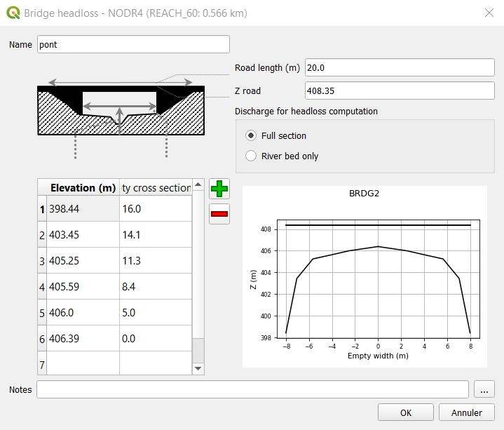
Task: Click row header number 4
Action: (42, 287)
